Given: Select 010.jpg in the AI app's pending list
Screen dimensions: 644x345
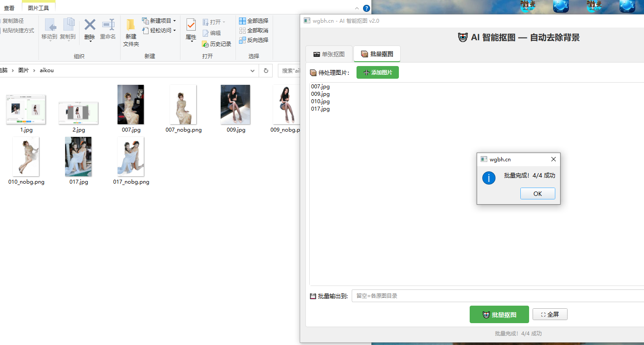Looking at the screenshot, I should click(320, 101).
